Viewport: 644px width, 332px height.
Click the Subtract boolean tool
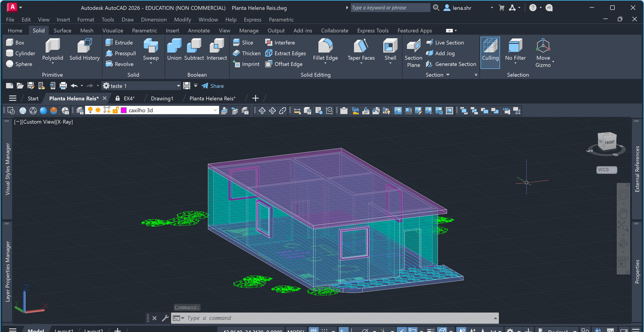194,49
